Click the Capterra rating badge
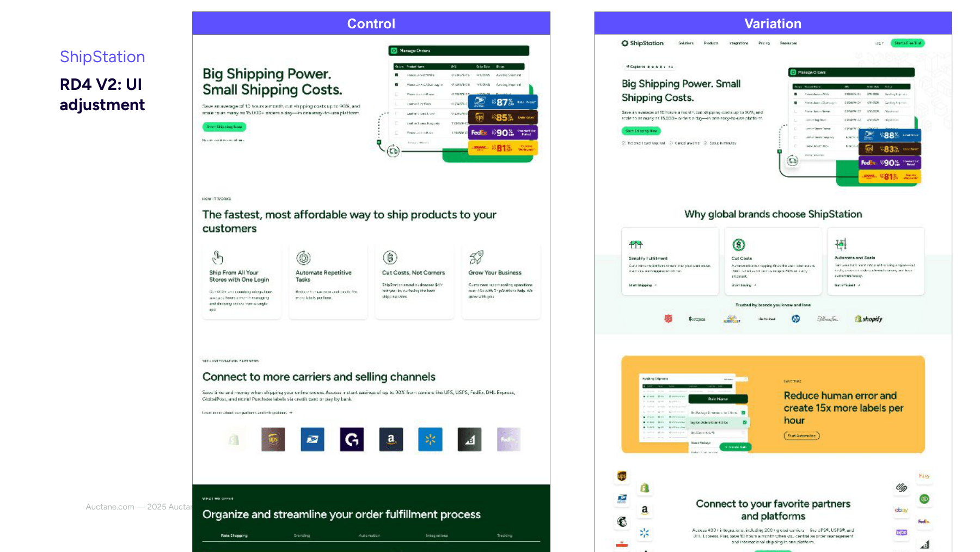 [649, 66]
